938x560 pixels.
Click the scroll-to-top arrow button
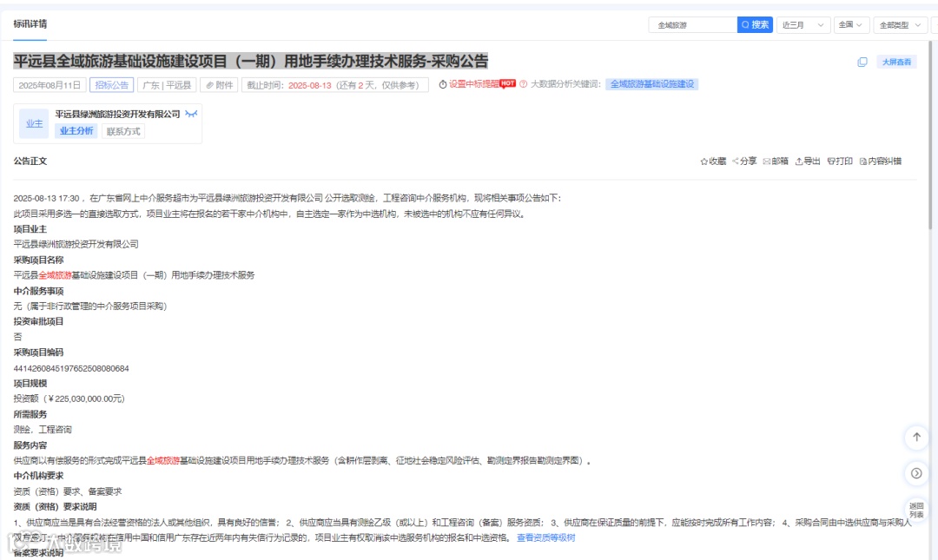click(916, 438)
